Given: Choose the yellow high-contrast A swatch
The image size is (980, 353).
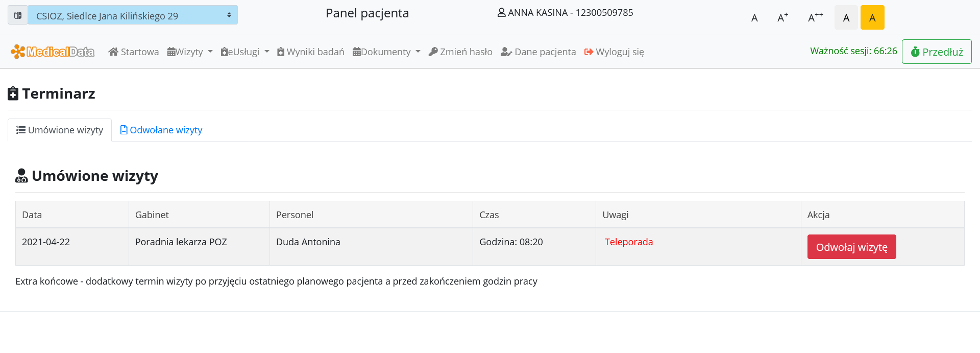Looking at the screenshot, I should point(872,18).
